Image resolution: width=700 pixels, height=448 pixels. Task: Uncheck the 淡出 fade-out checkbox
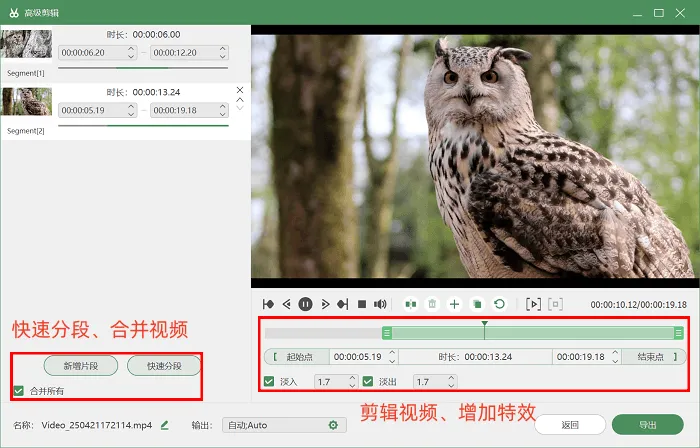tap(368, 382)
